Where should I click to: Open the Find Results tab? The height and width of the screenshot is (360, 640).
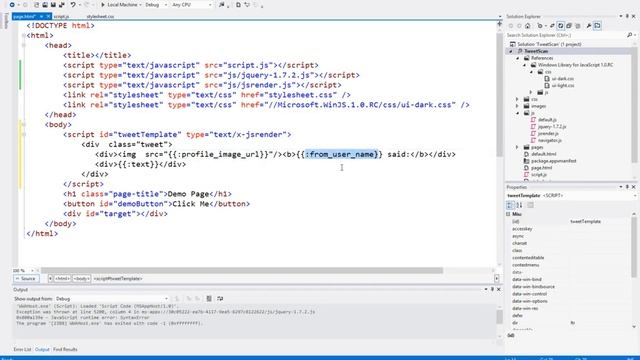point(65,350)
